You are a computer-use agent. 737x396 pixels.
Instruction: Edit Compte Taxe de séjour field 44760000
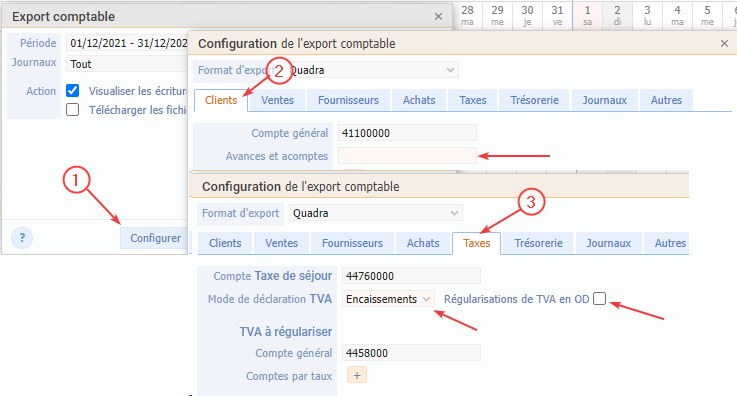pyautogui.click(x=411, y=276)
